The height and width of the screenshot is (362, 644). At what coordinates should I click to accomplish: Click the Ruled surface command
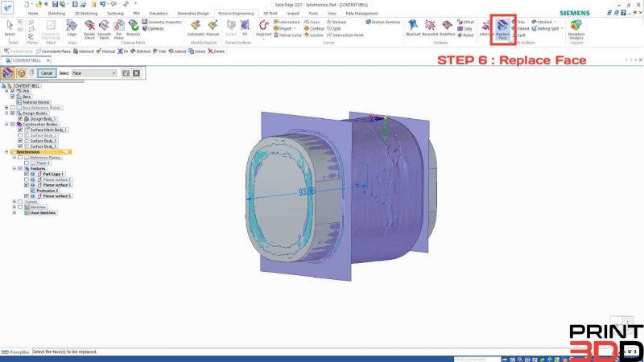pos(465,35)
